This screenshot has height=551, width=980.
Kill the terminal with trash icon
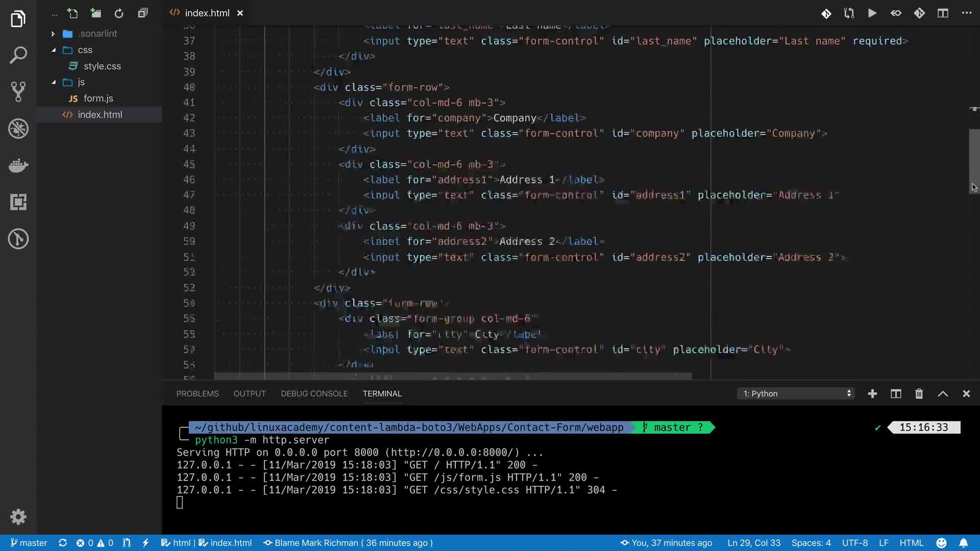(x=919, y=393)
